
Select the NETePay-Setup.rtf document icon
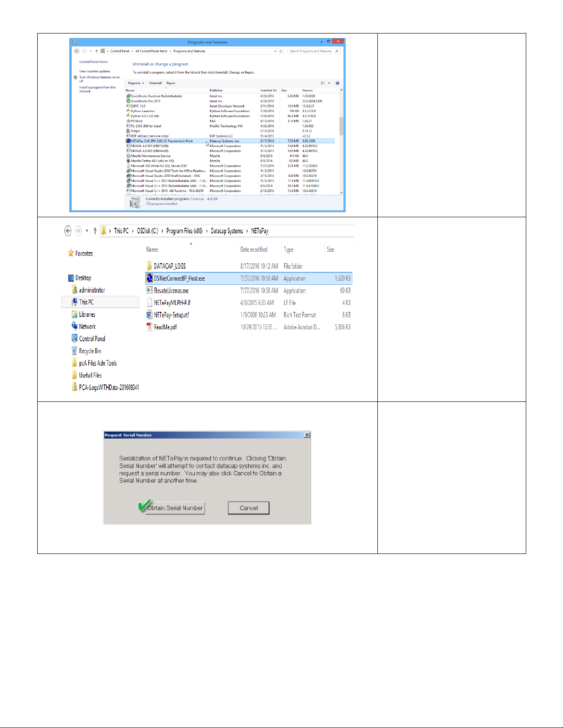(149, 315)
